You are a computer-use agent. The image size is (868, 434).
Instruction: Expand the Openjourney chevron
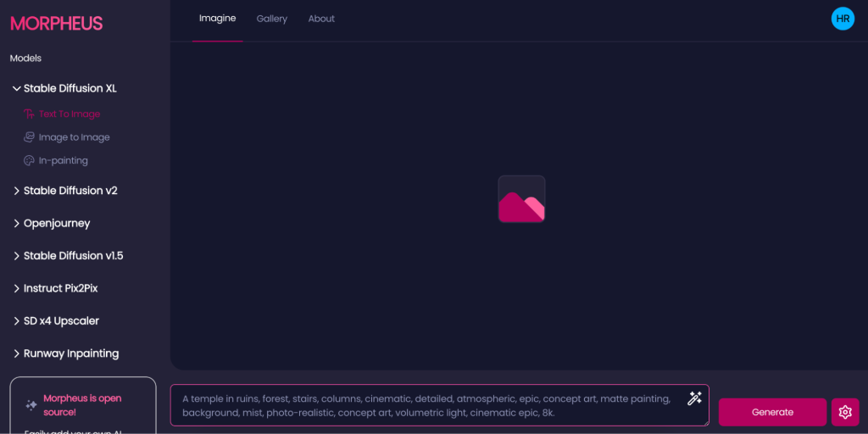point(17,223)
